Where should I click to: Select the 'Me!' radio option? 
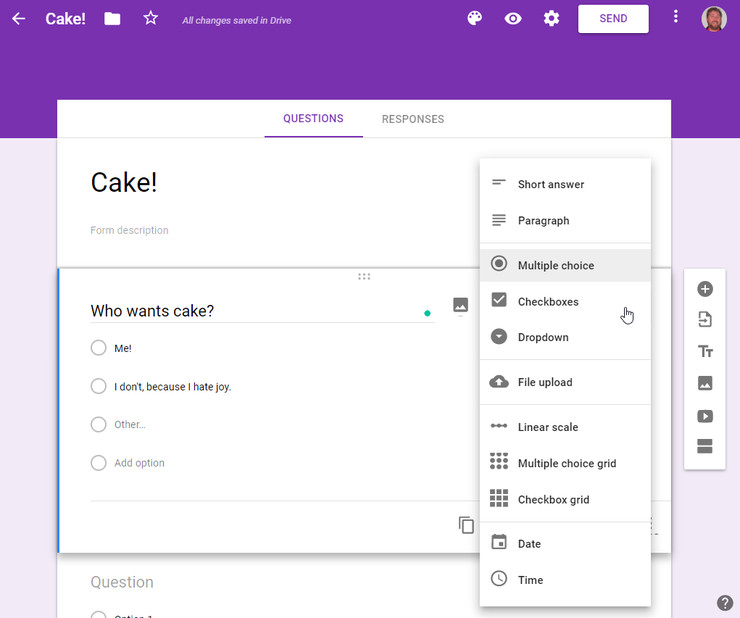coord(98,348)
